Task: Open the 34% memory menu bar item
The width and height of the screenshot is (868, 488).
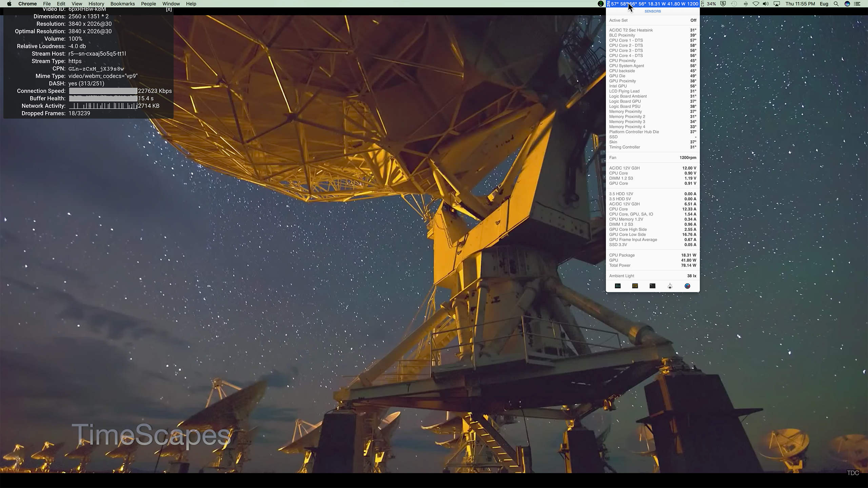Action: point(709,4)
